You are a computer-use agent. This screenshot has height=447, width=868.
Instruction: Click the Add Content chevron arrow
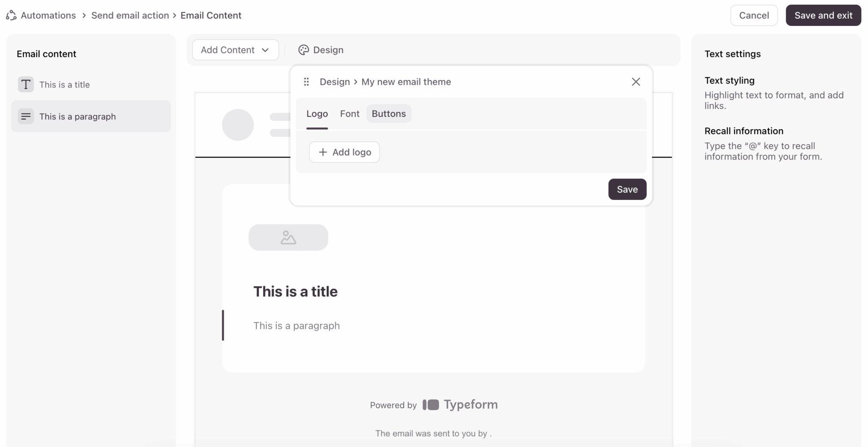coord(265,50)
